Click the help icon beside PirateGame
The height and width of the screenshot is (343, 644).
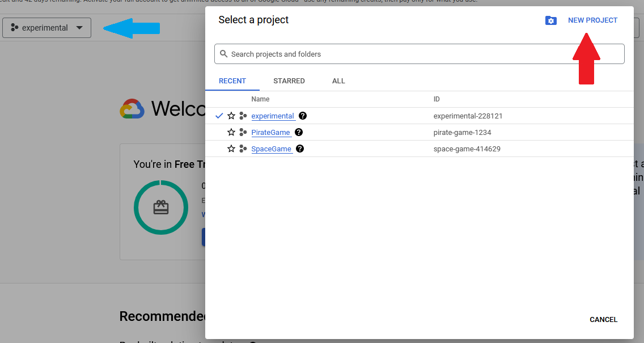[298, 132]
